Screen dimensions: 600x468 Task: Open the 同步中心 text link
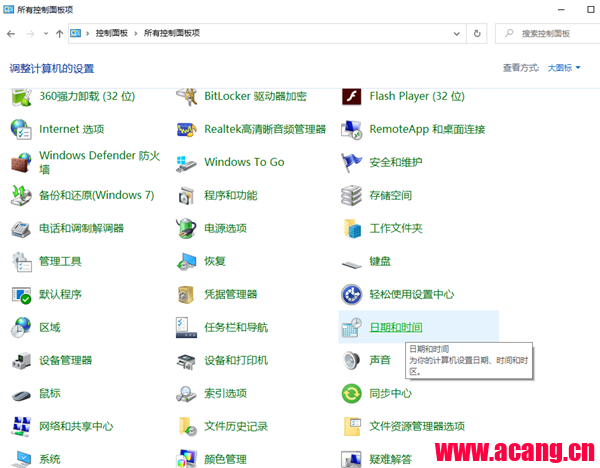[x=390, y=393]
